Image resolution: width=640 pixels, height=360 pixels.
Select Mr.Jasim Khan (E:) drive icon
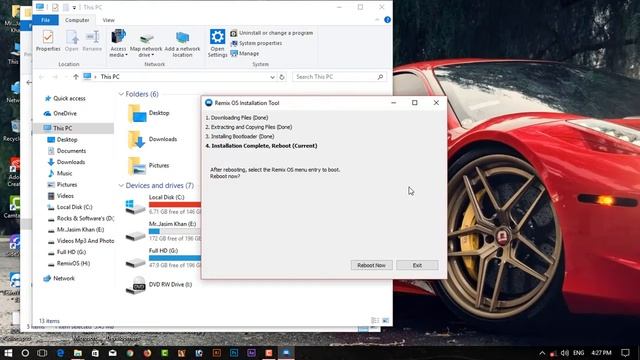[135, 236]
